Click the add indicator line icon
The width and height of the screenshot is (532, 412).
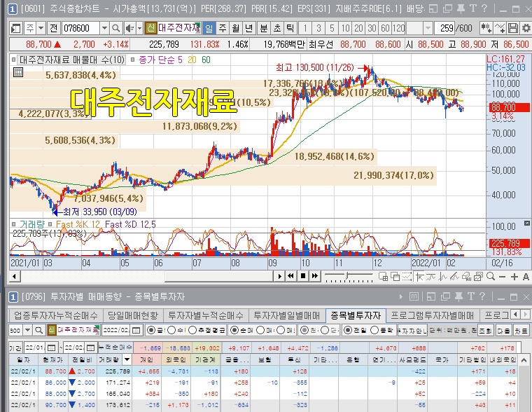[x=500, y=28]
